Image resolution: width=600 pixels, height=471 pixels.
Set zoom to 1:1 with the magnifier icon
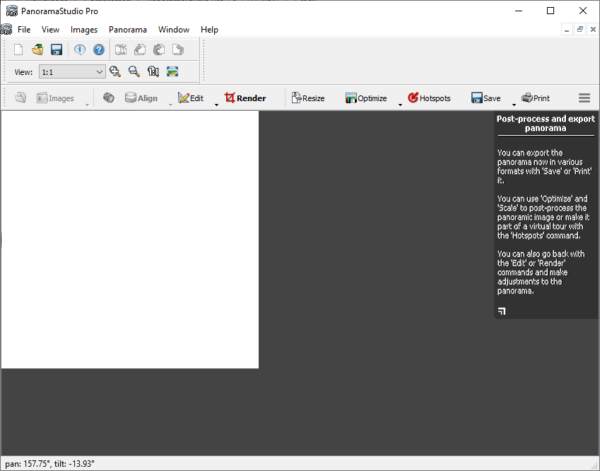coord(153,72)
